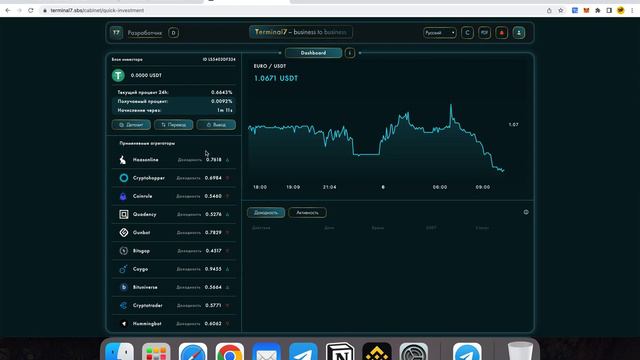This screenshot has width=640, height=360.
Task: Click the Gunbot diamond icon
Action: [x=124, y=232]
